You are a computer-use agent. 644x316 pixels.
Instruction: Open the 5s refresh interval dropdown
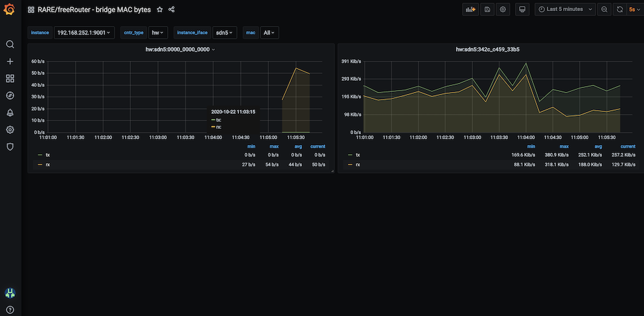tap(634, 9)
